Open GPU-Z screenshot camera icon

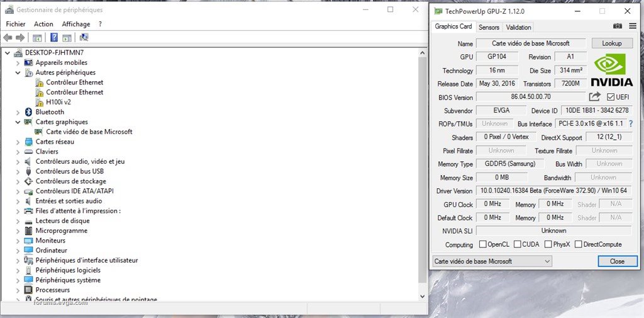pyautogui.click(x=618, y=26)
